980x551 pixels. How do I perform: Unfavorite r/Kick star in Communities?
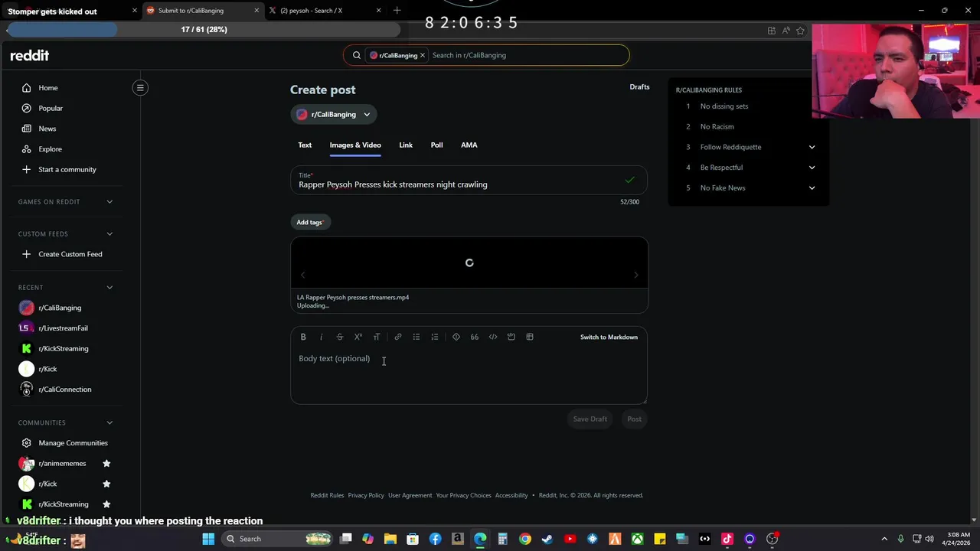point(106,484)
